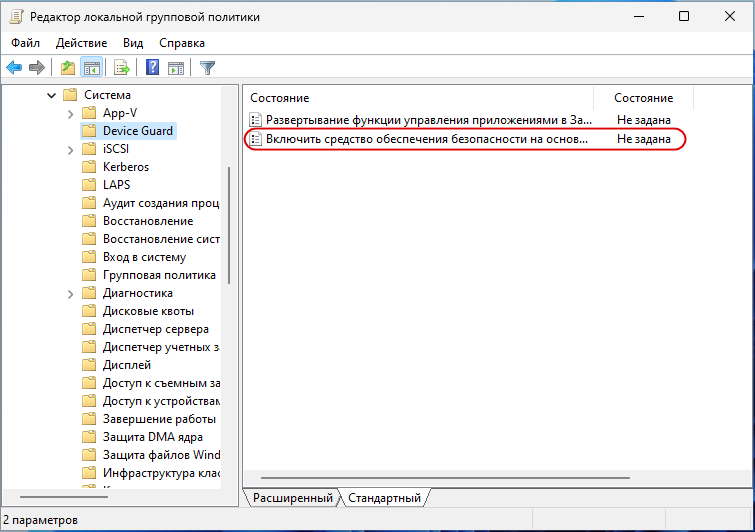Toggle the console tree pane icon
The image size is (755, 532).
tap(92, 67)
